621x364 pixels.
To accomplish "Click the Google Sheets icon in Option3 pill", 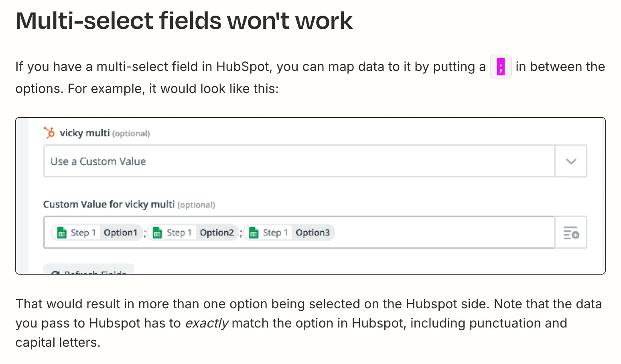I will (x=254, y=233).
